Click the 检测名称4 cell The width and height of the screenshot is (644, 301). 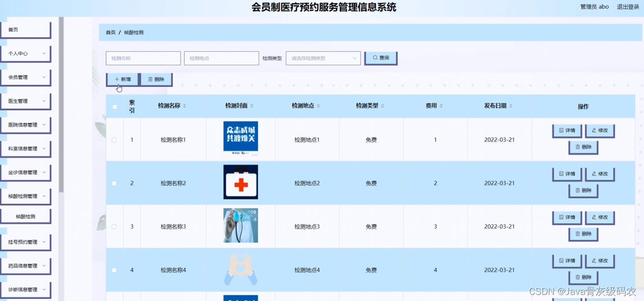tap(173, 270)
